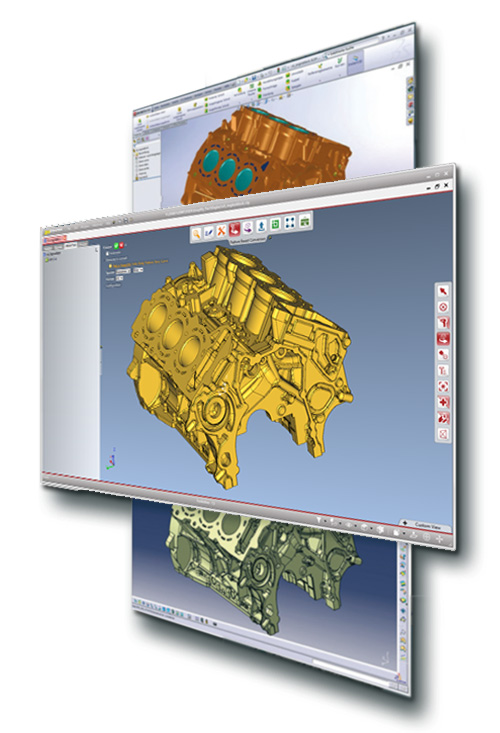Click the purple arrow conversion icon
Screen dimensions: 500x733
pos(248,227)
